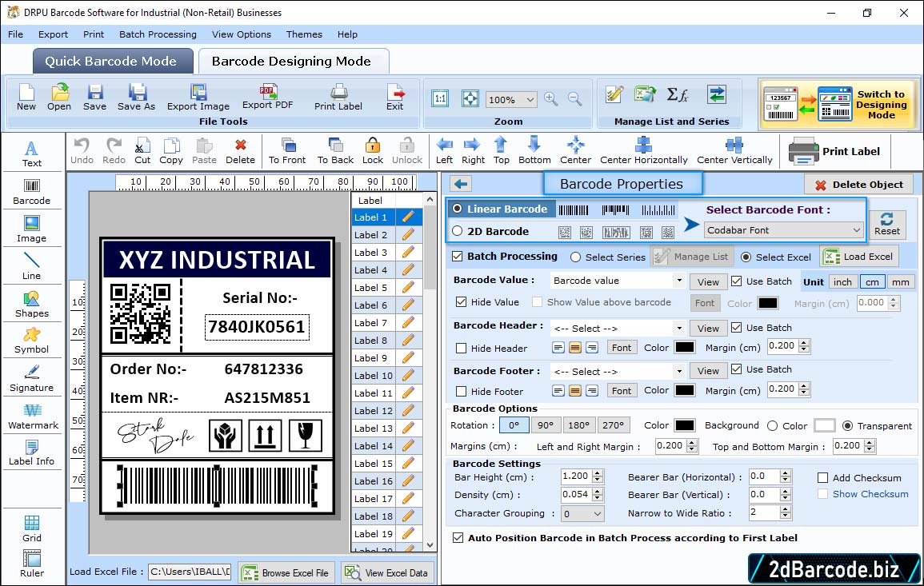The height and width of the screenshot is (586, 924).
Task: Select the Barcode tool in sidebar
Action: 31,191
